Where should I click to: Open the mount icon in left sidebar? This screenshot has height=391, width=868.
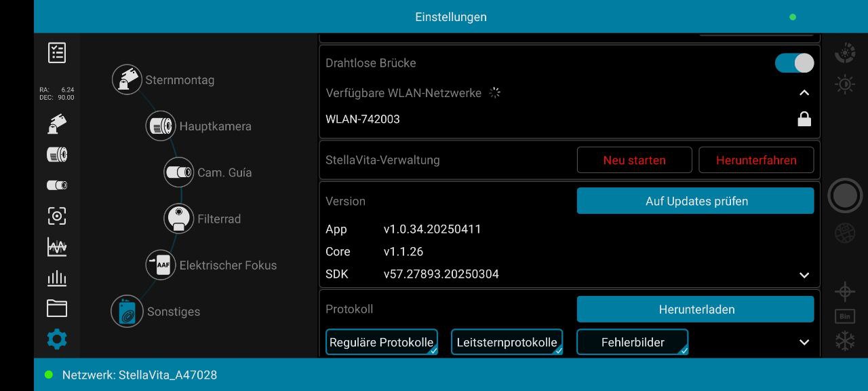point(57,124)
